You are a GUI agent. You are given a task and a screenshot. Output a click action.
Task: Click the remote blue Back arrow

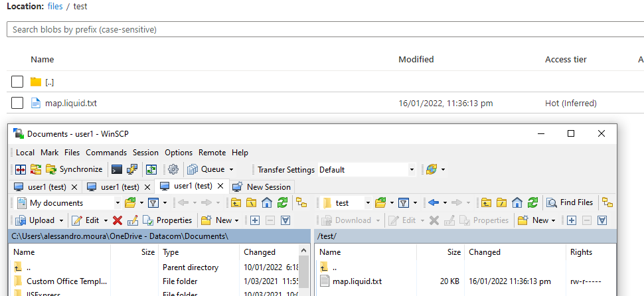(434, 203)
